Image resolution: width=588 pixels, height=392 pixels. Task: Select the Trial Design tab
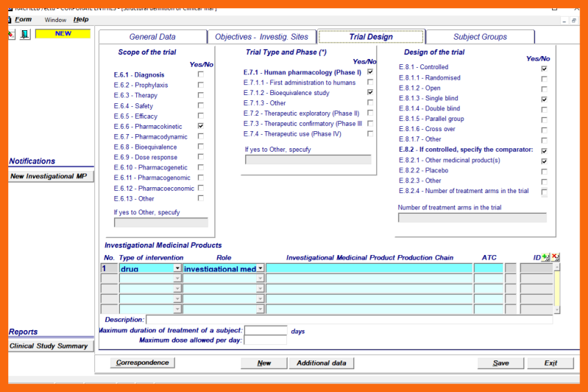(x=371, y=37)
